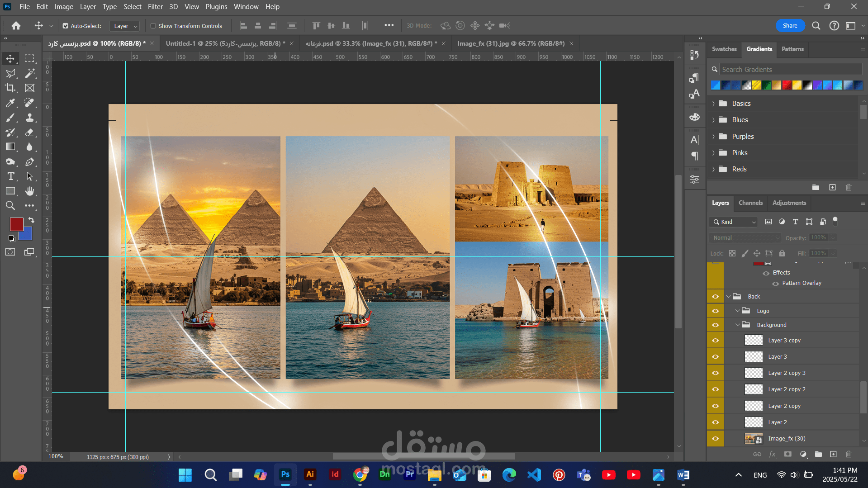Hide the Image_fx (30) layer
Screen dimensions: 868x488
(715, 439)
